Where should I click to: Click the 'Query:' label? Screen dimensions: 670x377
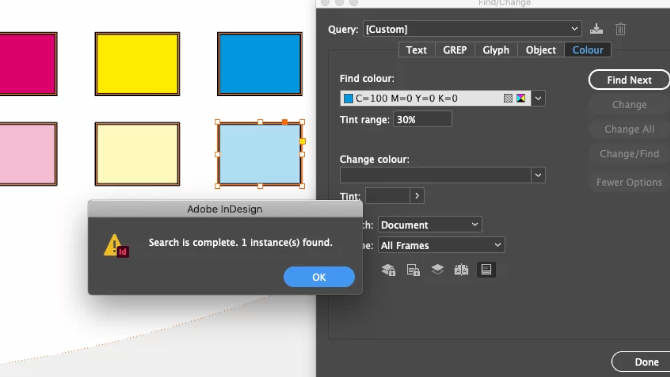[x=343, y=29]
